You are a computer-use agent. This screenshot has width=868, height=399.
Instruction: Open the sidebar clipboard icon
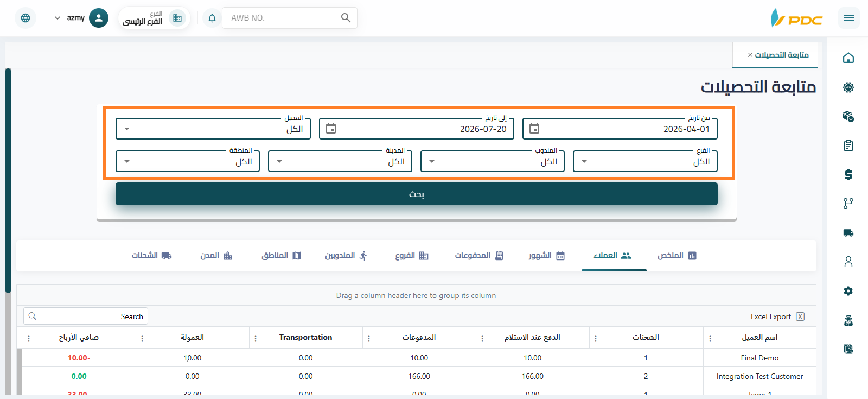tap(848, 145)
